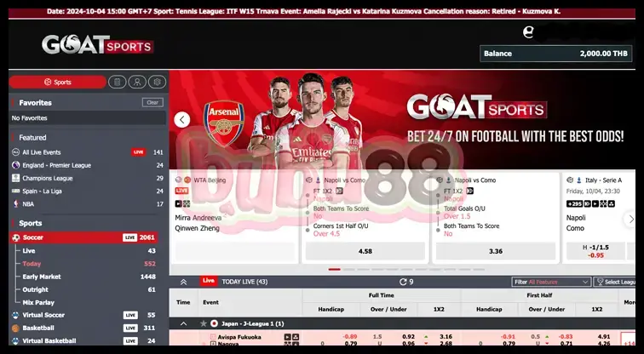644x354 pixels.
Task: Click the Champions League logo icon
Action: [x=15, y=178]
